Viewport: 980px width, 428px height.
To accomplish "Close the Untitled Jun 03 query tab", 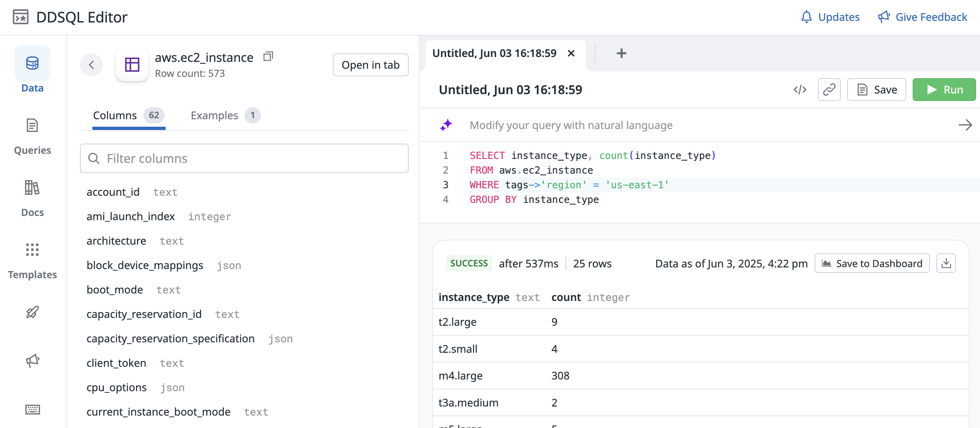I will pyautogui.click(x=571, y=53).
